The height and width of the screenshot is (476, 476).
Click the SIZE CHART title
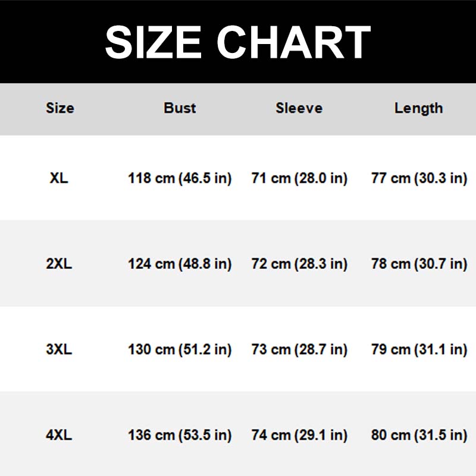[x=238, y=42]
